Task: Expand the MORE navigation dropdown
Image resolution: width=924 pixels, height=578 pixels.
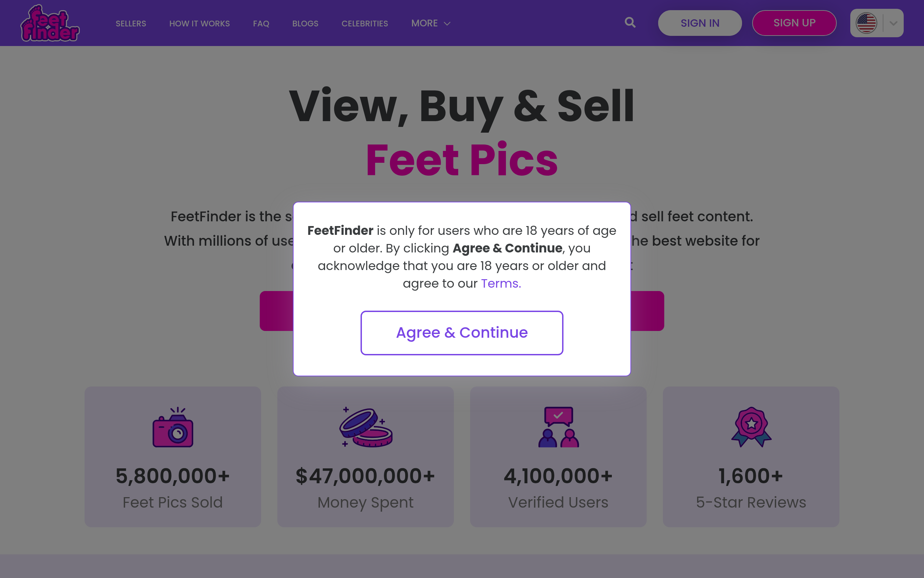Action: pyautogui.click(x=431, y=23)
